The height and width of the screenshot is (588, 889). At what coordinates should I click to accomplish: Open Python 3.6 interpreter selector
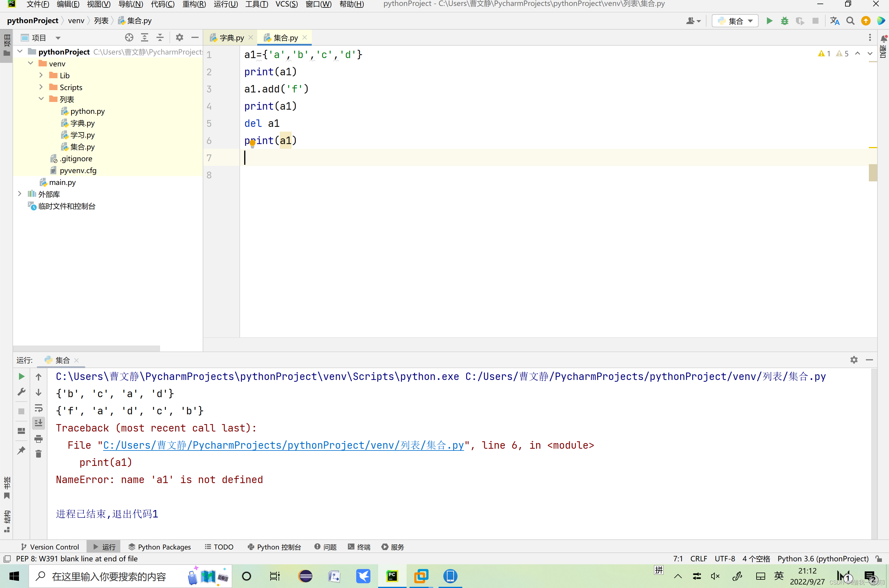[823, 559]
